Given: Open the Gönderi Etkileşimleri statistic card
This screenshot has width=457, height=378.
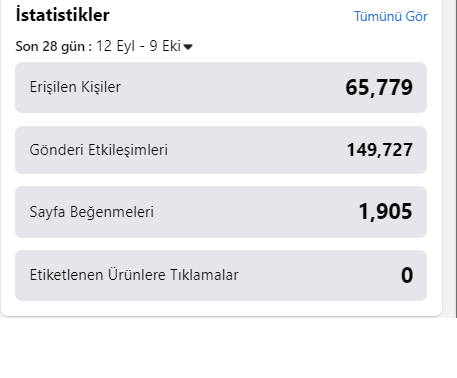Looking at the screenshot, I should tap(221, 150).
